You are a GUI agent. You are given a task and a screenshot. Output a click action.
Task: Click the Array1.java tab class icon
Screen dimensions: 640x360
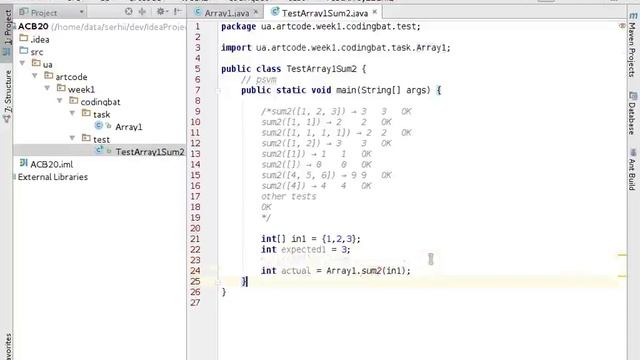[198, 12]
